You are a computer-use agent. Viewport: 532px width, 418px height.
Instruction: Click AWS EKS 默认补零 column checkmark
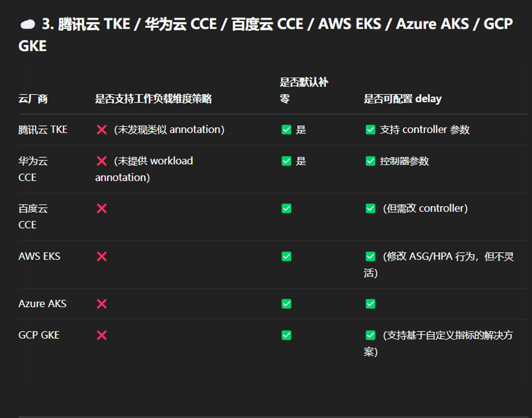pos(286,256)
